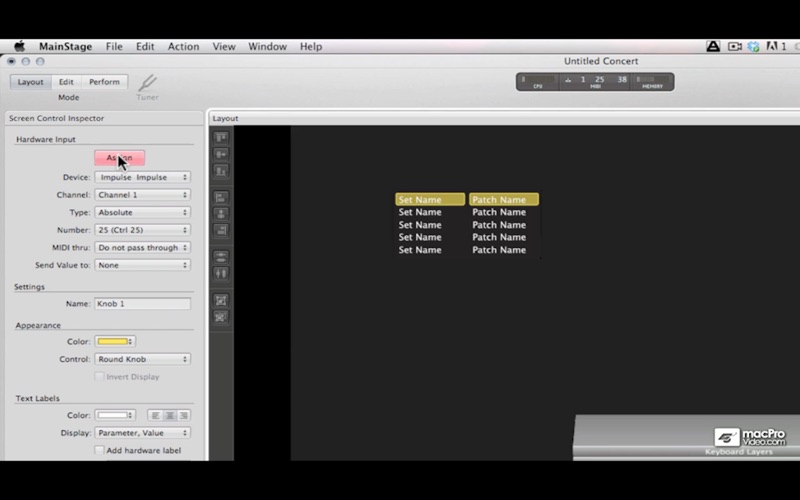Viewport: 800px width, 500px height.
Task: Pick the yellow Appearance color swatch
Action: point(115,341)
